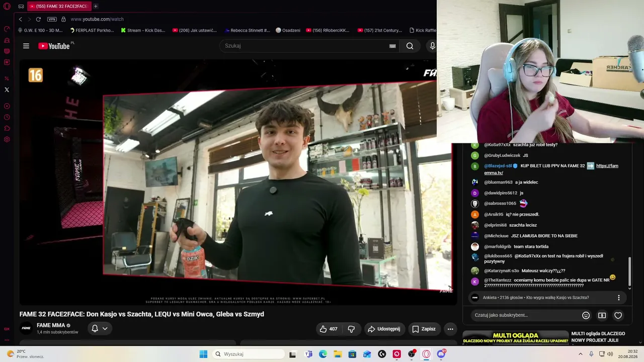644x362 pixels.
Task: Click the Udostępnij share button
Action: [384, 329]
